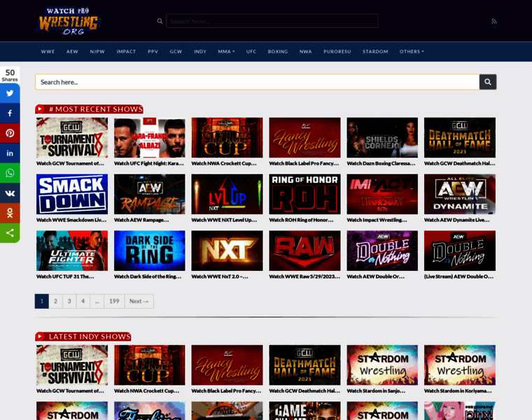Open the AEW Dynamite thumbnail
Viewport: 532px width, 420px height.
460,194
